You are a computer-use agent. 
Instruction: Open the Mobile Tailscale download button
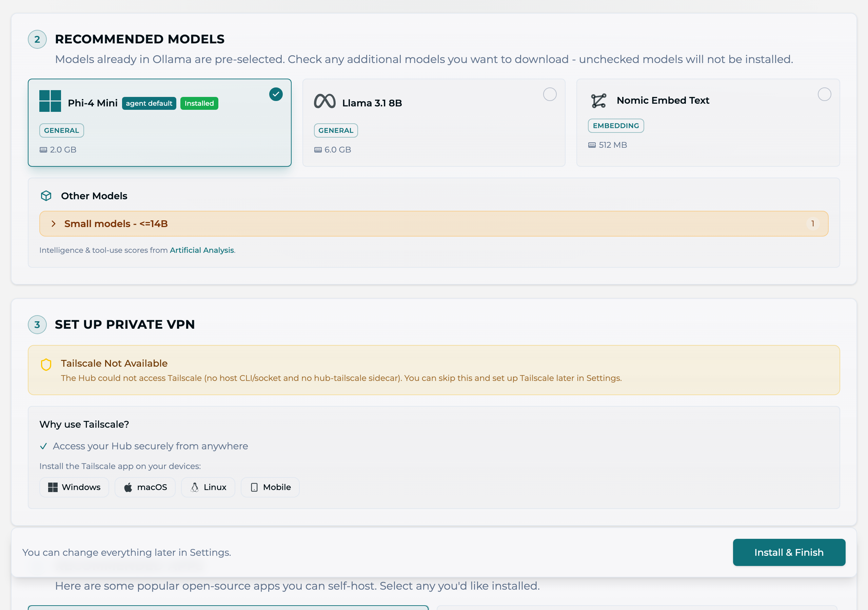click(270, 487)
